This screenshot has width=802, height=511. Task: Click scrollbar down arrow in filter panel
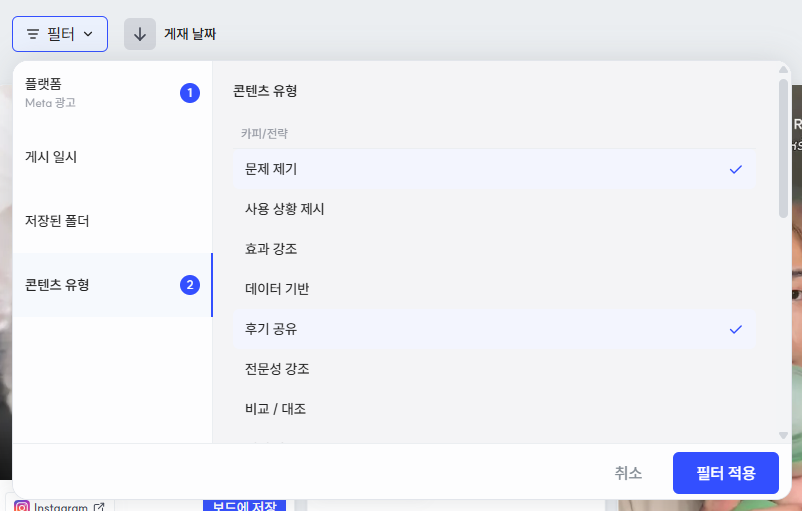783,435
